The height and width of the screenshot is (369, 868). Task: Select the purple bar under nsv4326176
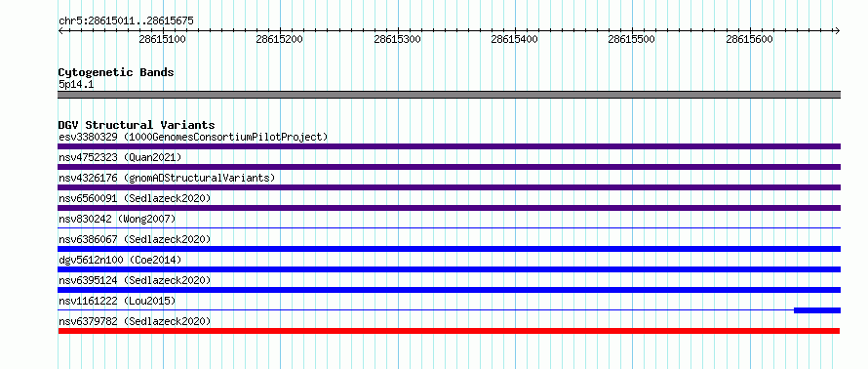pyautogui.click(x=449, y=187)
